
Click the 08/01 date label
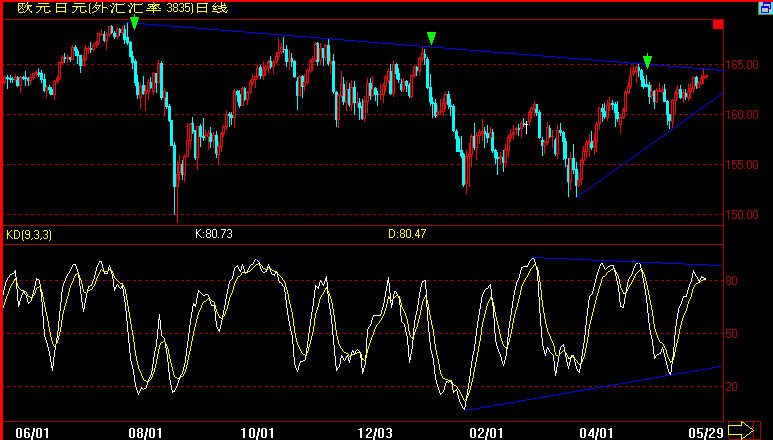tap(145, 433)
